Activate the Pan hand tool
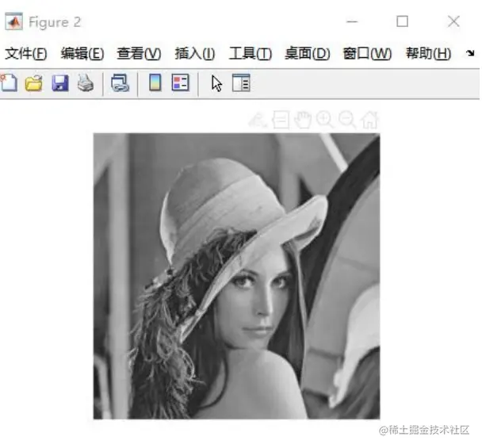Image resolution: width=482 pixels, height=448 pixels. click(x=303, y=120)
